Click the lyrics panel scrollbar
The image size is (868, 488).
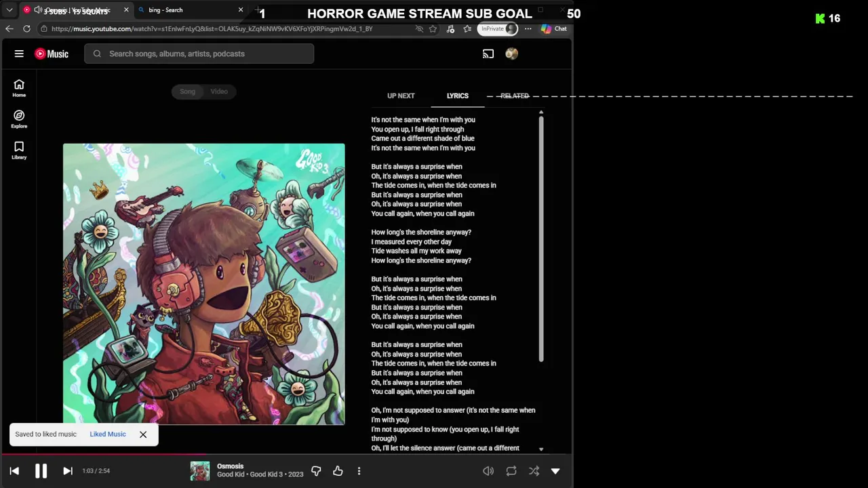[541, 237]
